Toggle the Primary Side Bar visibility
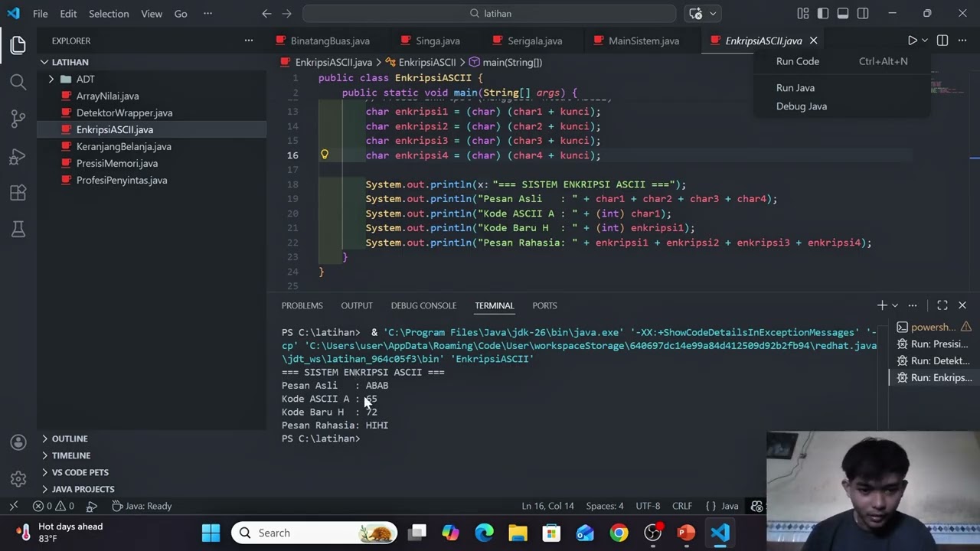Viewport: 980px width, 551px height. (x=823, y=14)
